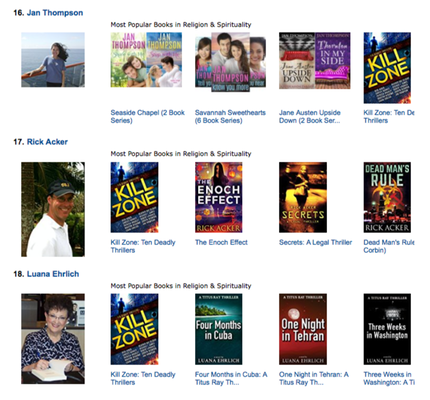Click Kill Zone cover in Jan Thompson row
430x400 pixels.
(387, 68)
